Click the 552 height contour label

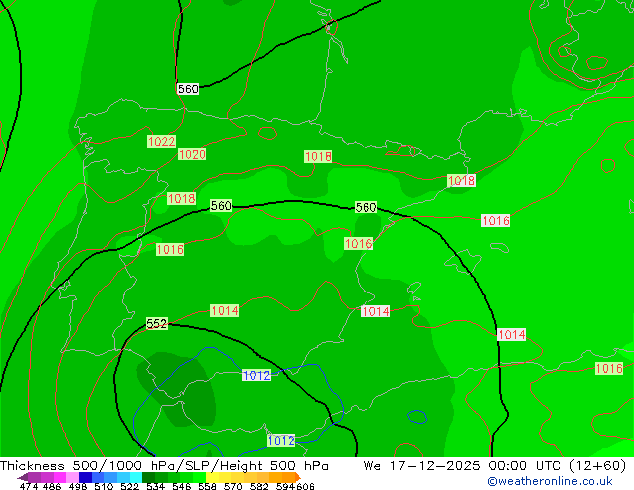[x=156, y=323]
